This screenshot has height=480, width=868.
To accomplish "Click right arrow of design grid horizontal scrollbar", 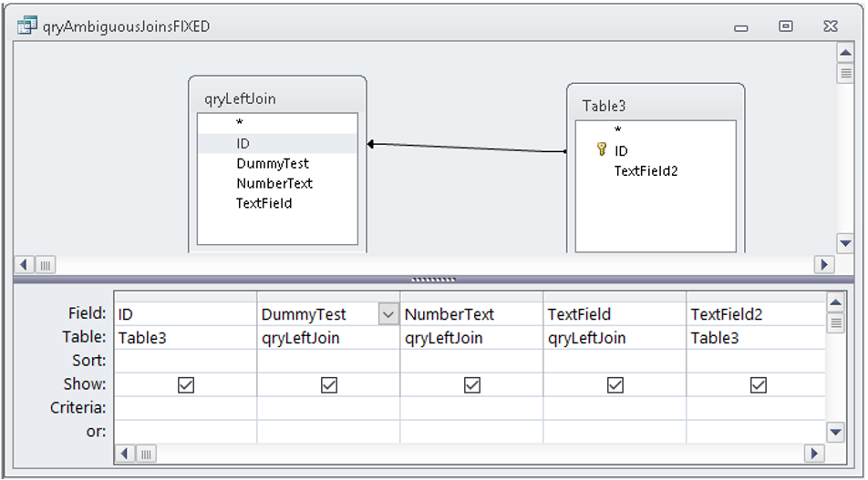I will point(814,454).
